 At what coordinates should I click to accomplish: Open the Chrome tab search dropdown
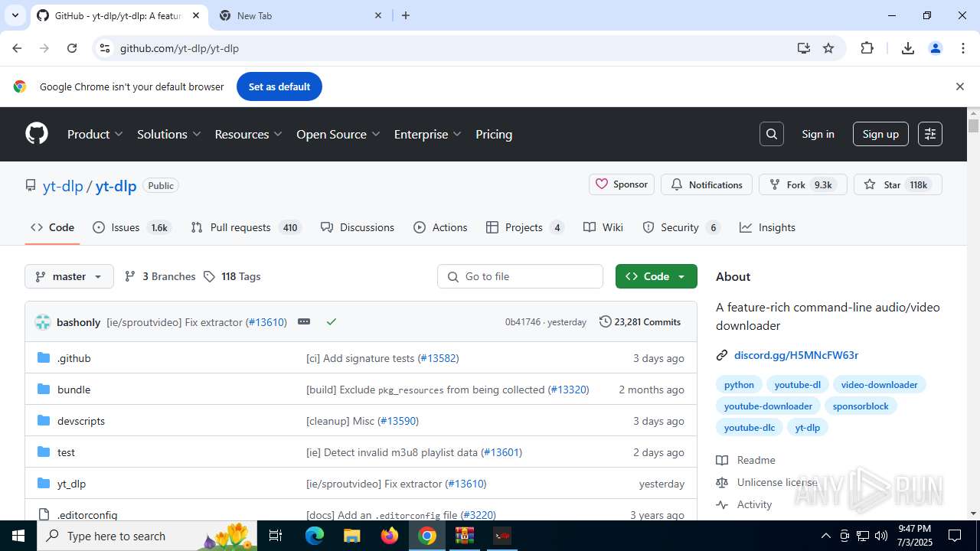click(15, 15)
